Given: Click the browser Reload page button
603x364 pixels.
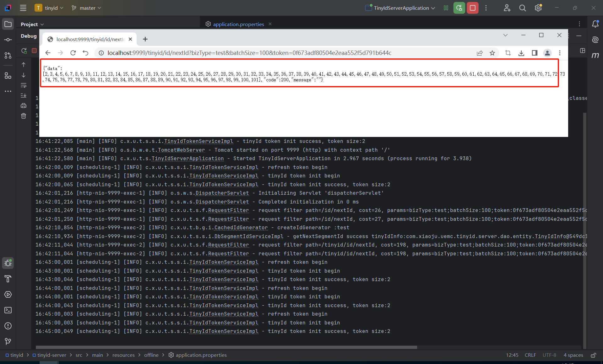Looking at the screenshot, I should coord(73,53).
